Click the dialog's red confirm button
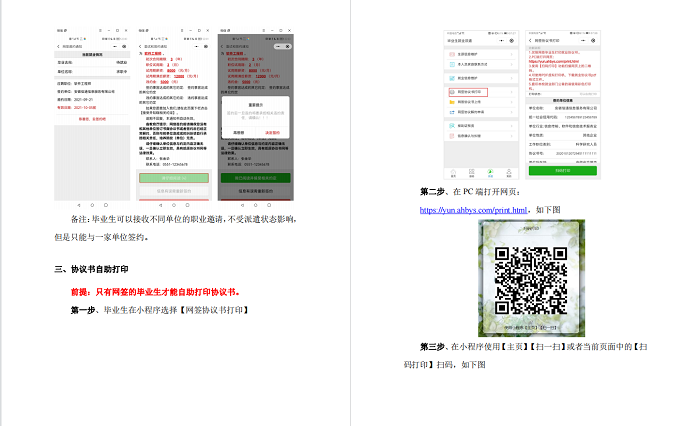The image size is (700, 426). pos(271,132)
